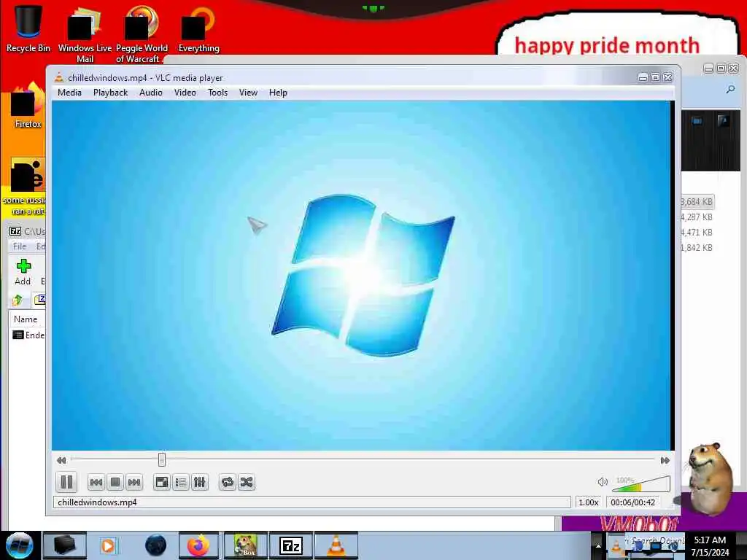Open the media player taskbar icon
747x560 pixels.
(108, 545)
